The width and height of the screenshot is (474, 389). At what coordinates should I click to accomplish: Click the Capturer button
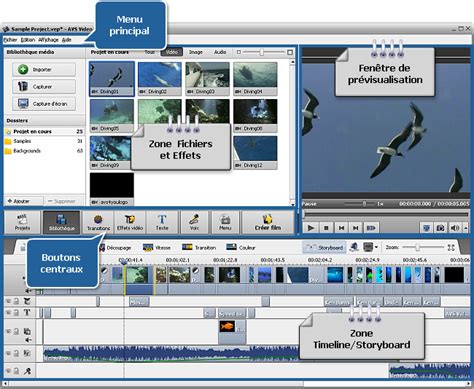pos(44,87)
